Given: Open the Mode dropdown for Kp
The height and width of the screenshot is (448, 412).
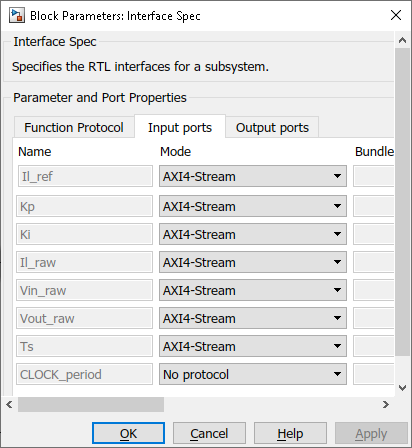Looking at the screenshot, I should (x=253, y=206).
